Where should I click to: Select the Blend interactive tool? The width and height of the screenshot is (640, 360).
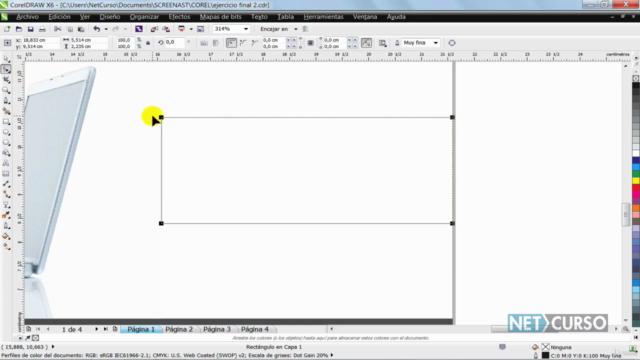6,205
